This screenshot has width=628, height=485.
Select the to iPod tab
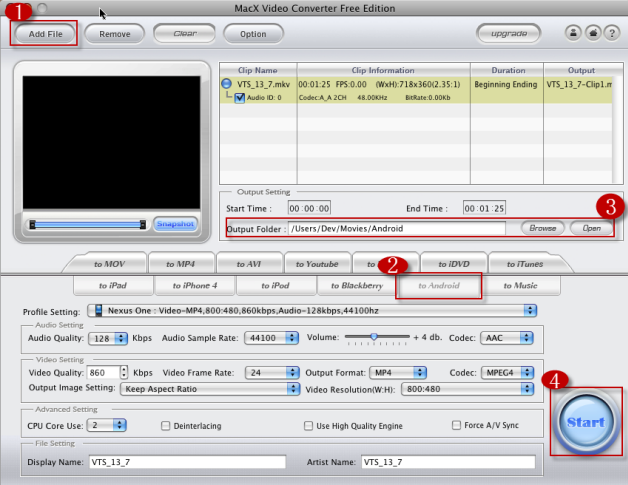[x=275, y=286]
